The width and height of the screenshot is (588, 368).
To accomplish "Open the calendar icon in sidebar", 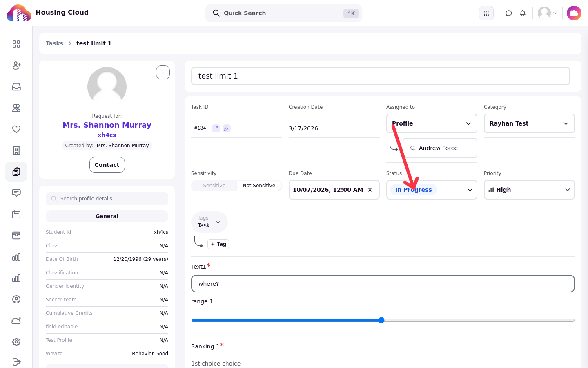I will [x=16, y=214].
